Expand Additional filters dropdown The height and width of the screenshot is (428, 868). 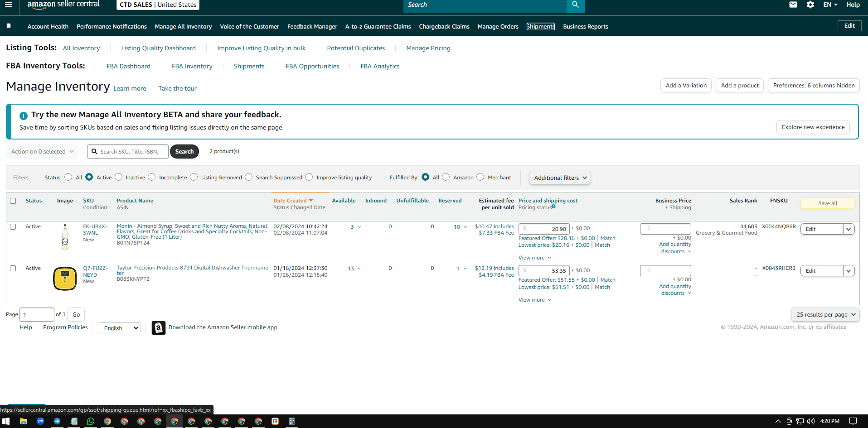560,178
